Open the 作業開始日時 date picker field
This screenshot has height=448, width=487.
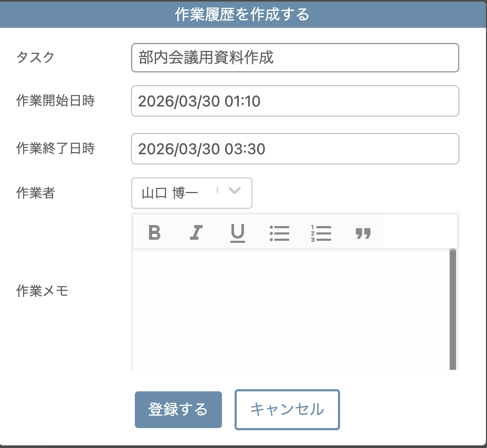pos(295,101)
